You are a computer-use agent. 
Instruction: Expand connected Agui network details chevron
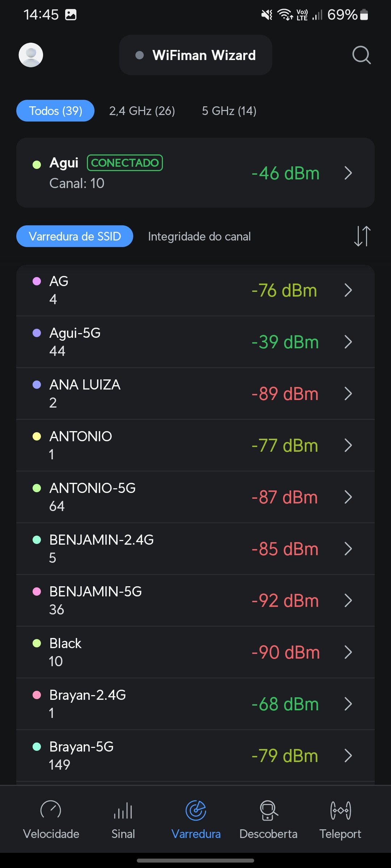coord(348,173)
